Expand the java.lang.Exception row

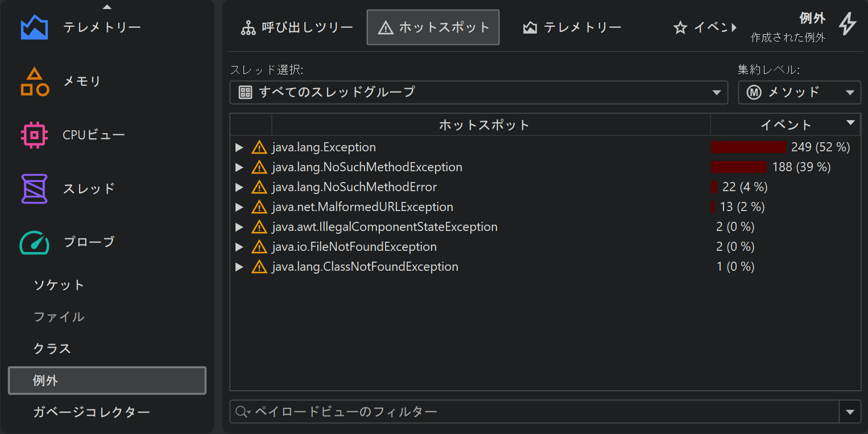pos(239,147)
